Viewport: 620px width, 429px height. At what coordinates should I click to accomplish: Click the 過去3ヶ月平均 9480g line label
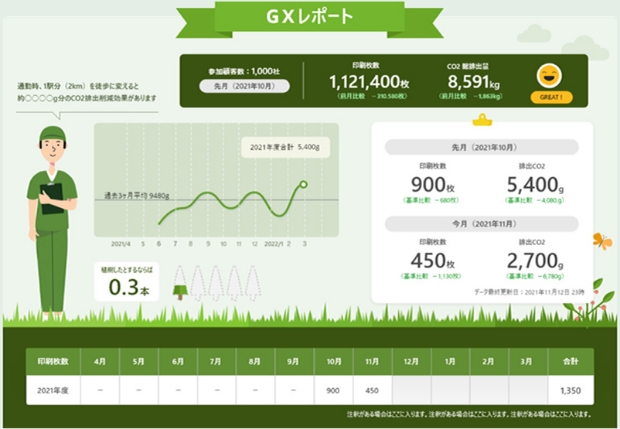(136, 196)
